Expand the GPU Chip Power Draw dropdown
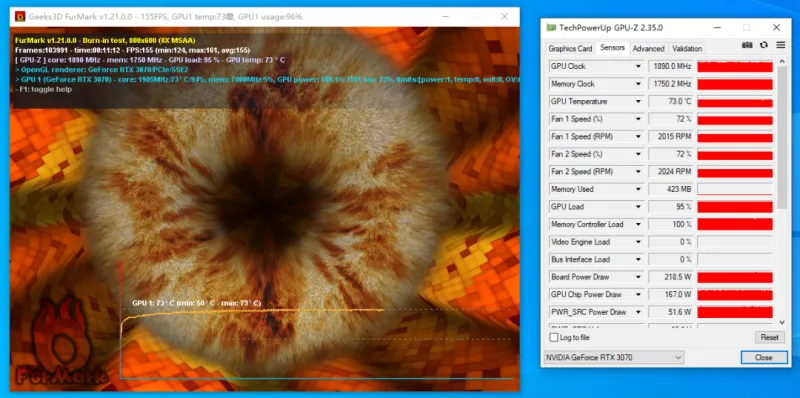 (638, 294)
